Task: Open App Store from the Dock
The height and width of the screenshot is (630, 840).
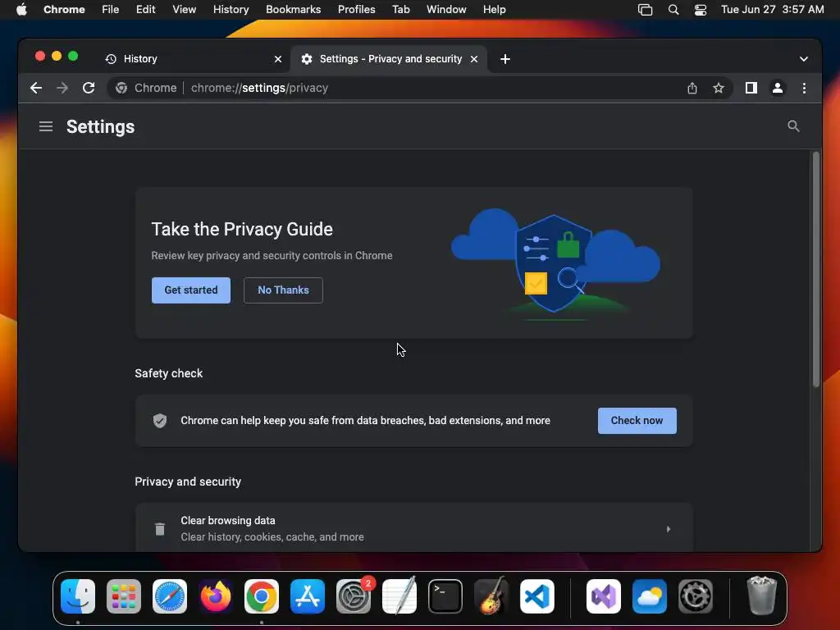Action: pos(308,596)
